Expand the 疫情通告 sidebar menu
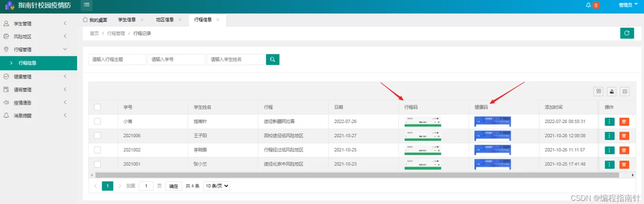 38,102
